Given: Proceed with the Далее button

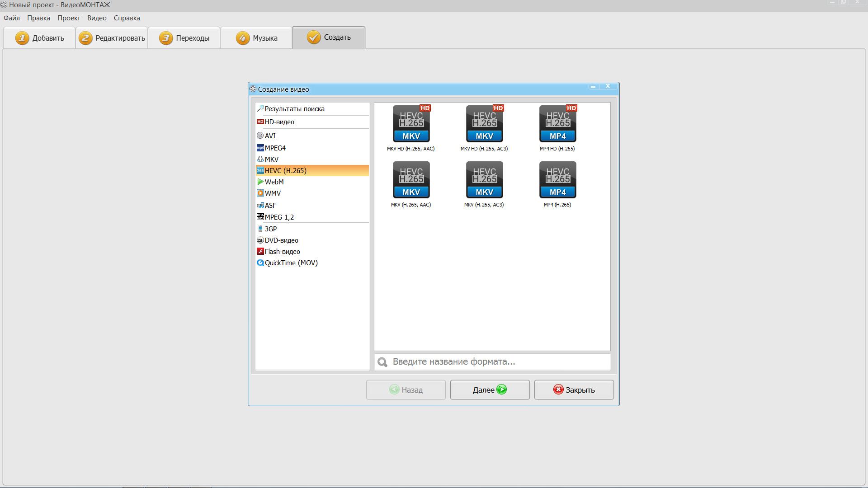Looking at the screenshot, I should click(x=490, y=389).
